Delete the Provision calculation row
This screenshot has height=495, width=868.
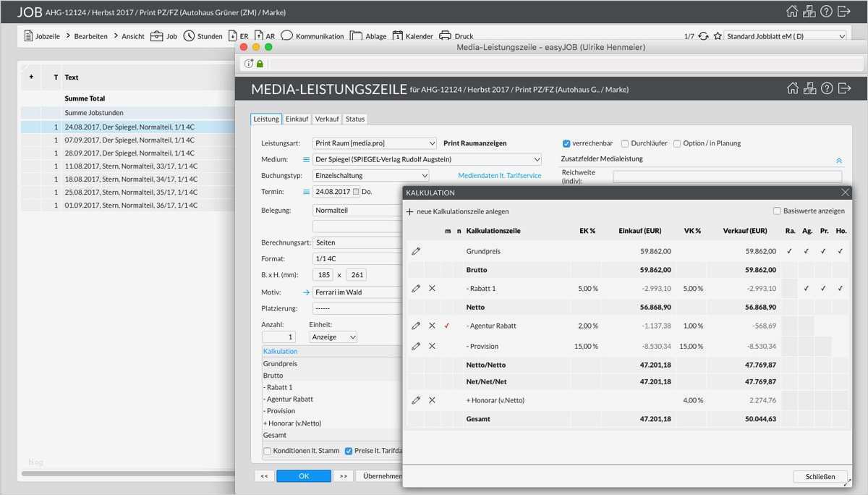coord(432,346)
